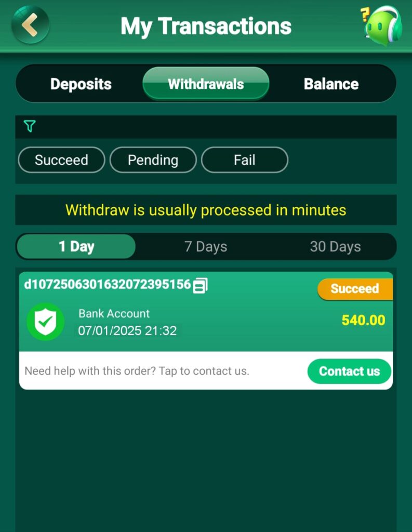Screen dimensions: 412x532
Task: Click the order number d107250630163207239​5156
Action: point(108,284)
